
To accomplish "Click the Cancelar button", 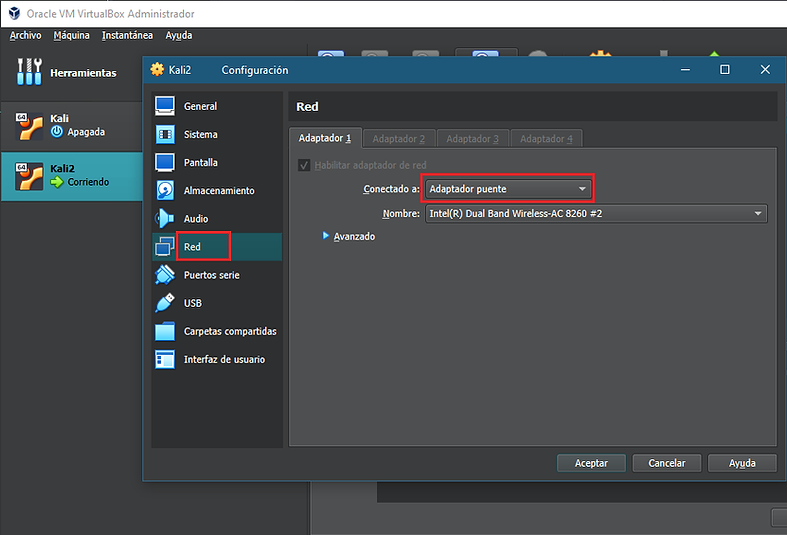I will (x=667, y=463).
